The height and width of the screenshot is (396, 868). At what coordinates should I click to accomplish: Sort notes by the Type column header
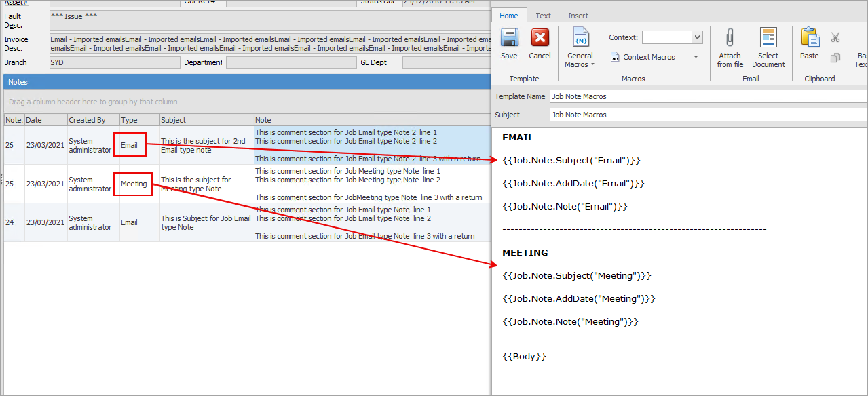pyautogui.click(x=139, y=120)
